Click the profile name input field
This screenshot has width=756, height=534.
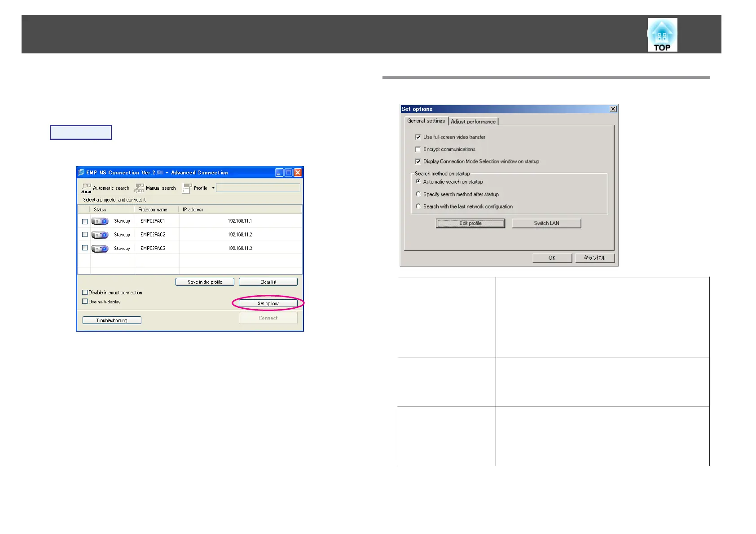pos(258,188)
